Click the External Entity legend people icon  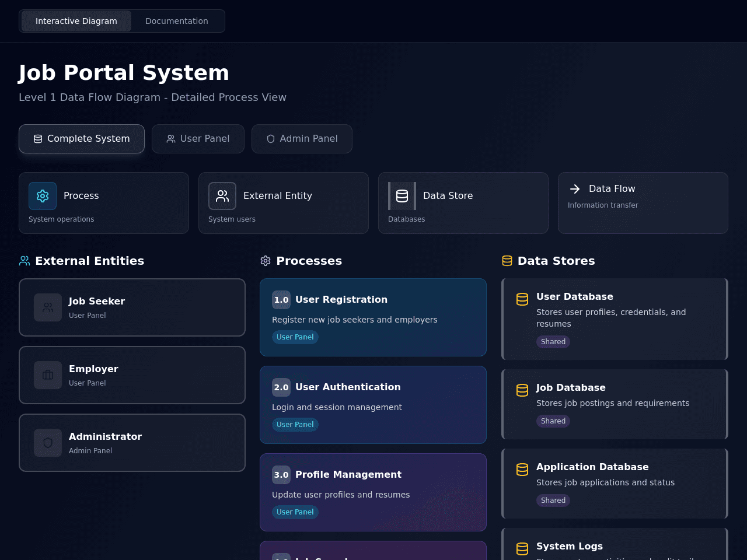click(222, 196)
